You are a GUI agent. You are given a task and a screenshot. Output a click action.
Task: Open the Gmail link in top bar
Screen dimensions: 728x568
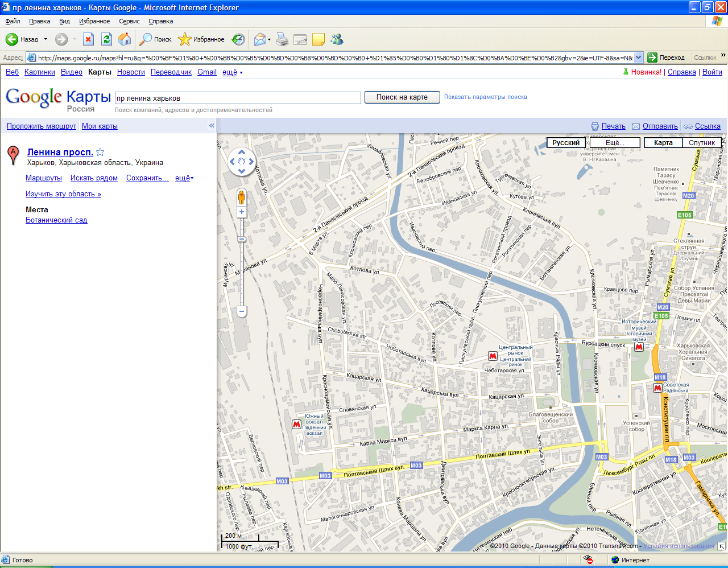point(207,72)
